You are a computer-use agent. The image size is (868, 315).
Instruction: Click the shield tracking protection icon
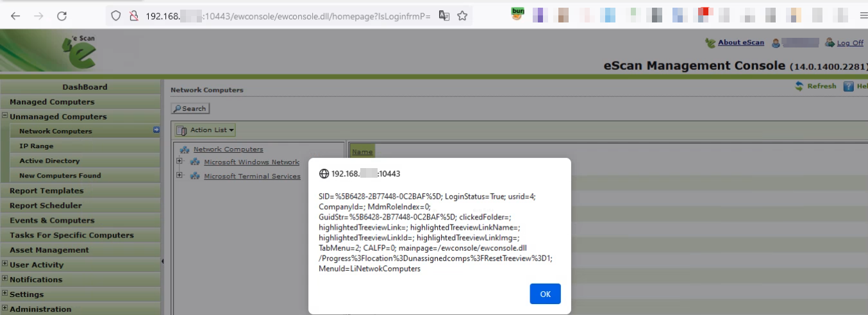[116, 16]
